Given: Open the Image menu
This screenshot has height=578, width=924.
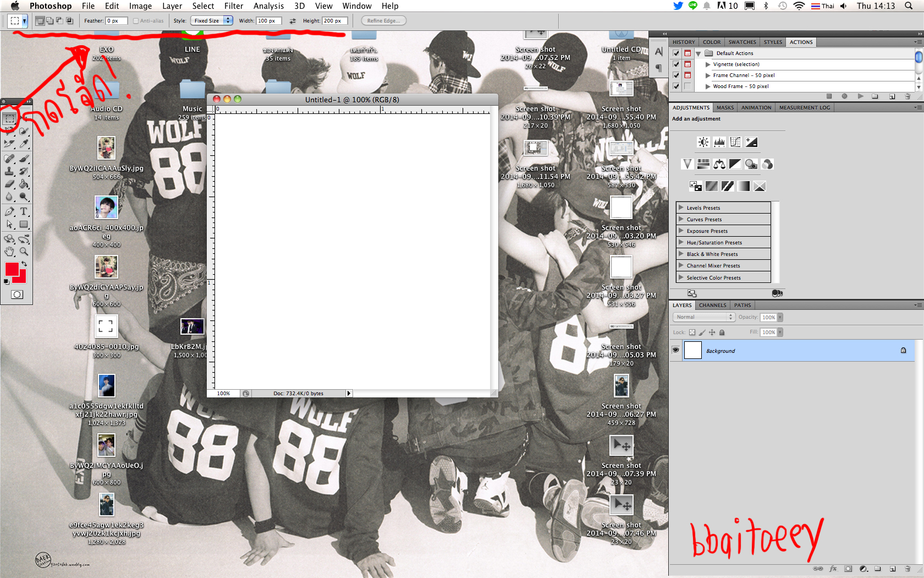Looking at the screenshot, I should point(140,6).
